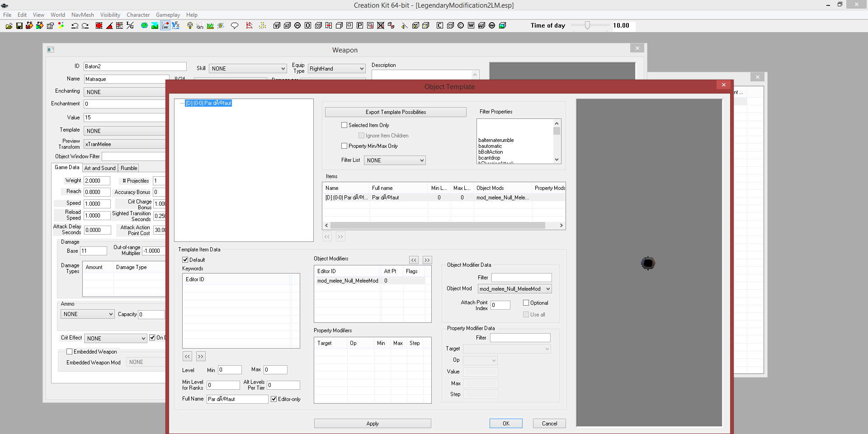Open a plugin file with the folder icon
The image size is (868, 434).
click(x=9, y=26)
